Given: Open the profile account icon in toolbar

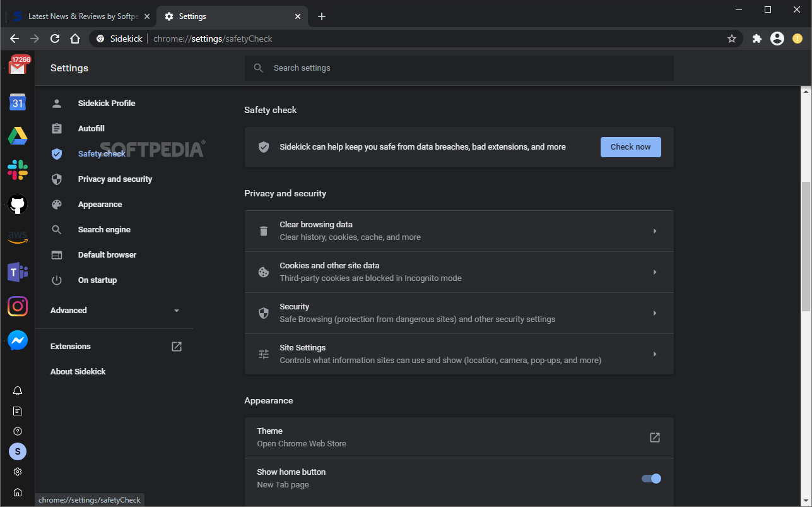Looking at the screenshot, I should [777, 39].
